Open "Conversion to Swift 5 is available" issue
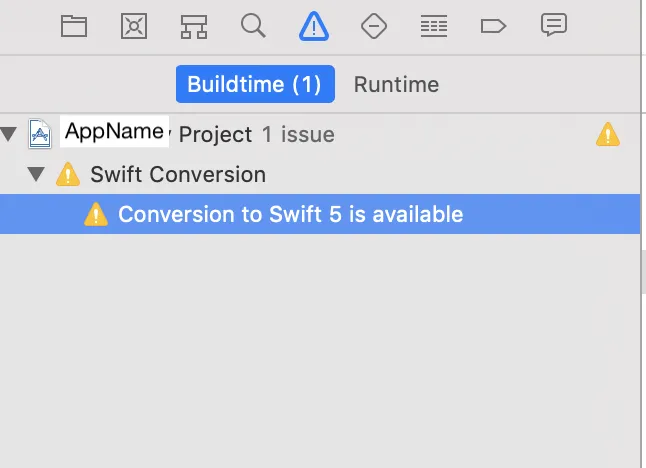This screenshot has height=468, width=646. [x=290, y=214]
